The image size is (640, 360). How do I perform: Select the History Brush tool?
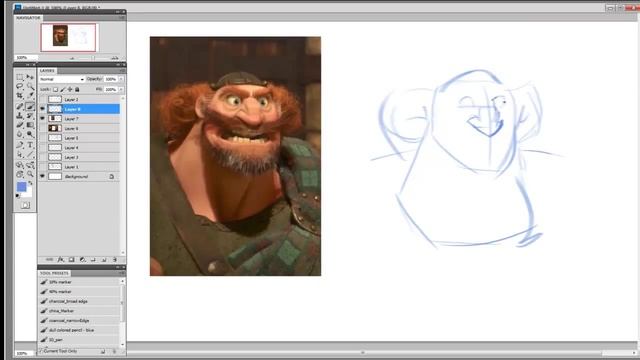tap(30, 116)
